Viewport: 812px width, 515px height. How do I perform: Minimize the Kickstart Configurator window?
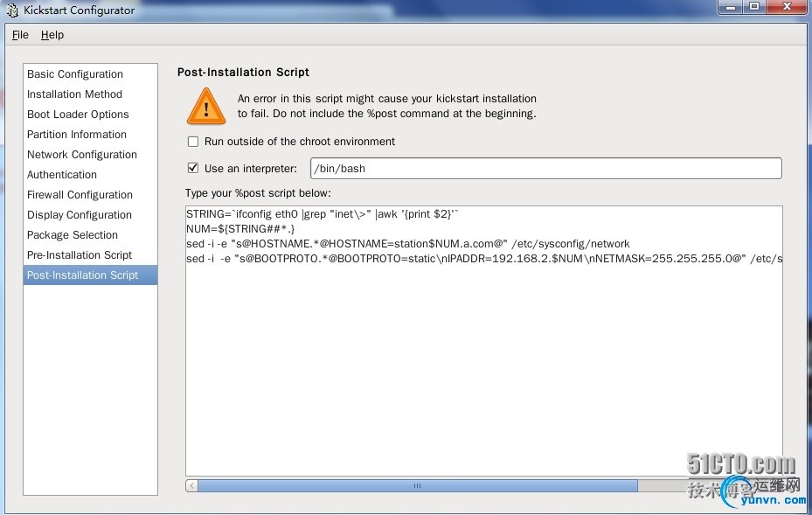tap(731, 7)
